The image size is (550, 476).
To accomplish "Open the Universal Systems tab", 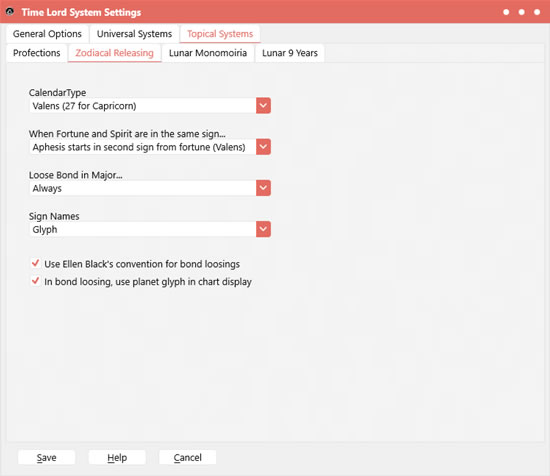I will 134,34.
